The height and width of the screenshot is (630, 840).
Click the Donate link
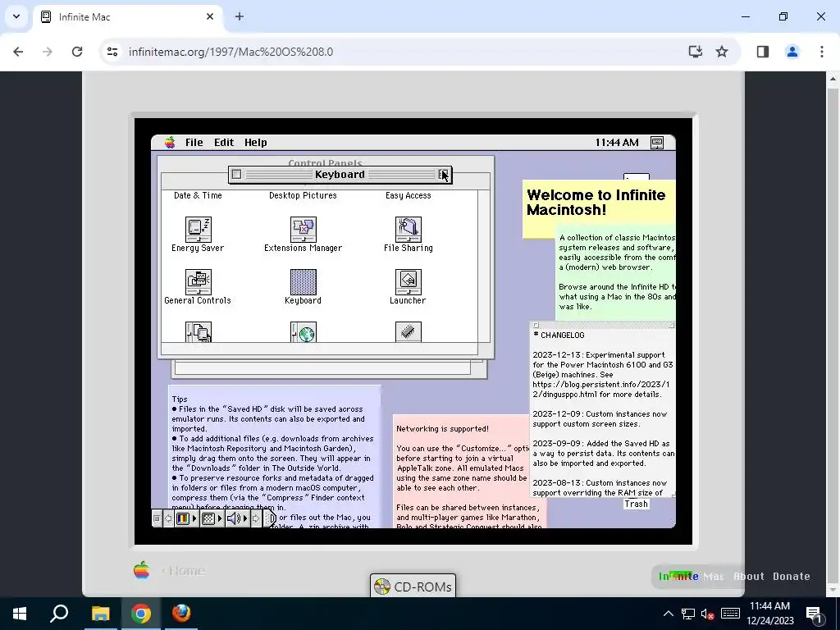click(x=792, y=577)
